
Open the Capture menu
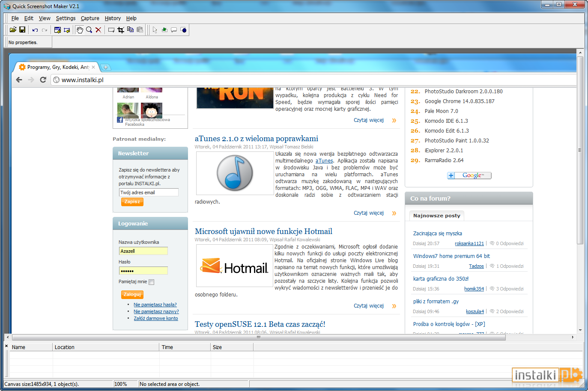pyautogui.click(x=90, y=18)
